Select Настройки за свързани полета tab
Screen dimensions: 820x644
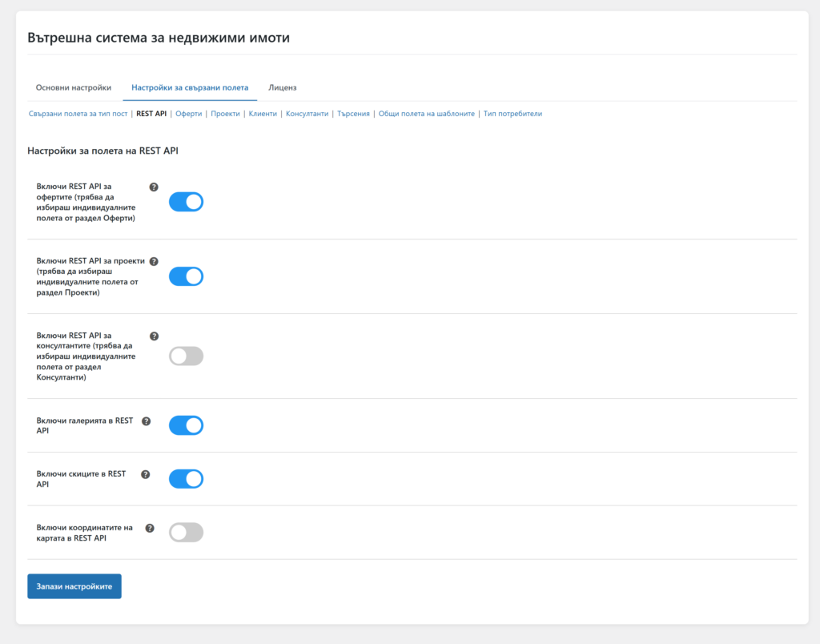pyautogui.click(x=190, y=87)
